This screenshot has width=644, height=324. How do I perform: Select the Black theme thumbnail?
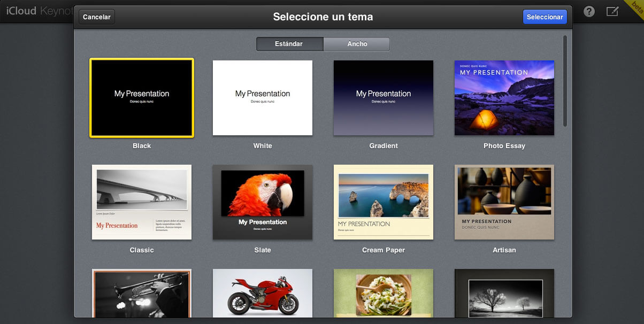142,98
